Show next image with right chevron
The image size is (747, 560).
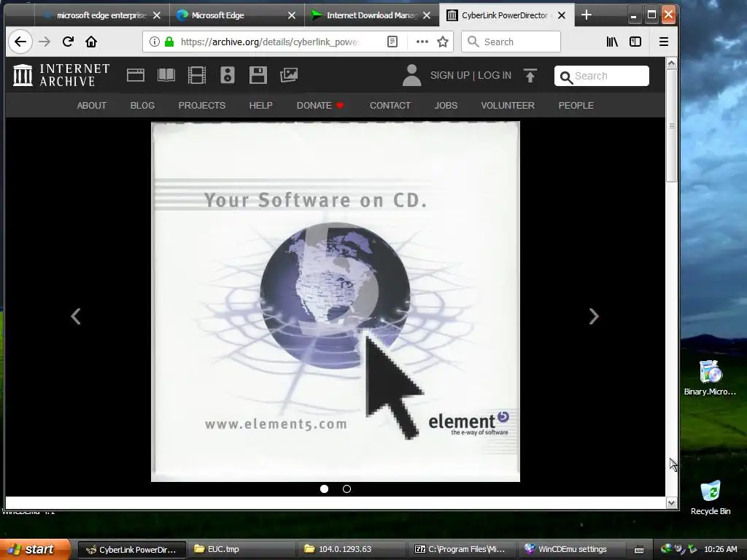pos(594,316)
